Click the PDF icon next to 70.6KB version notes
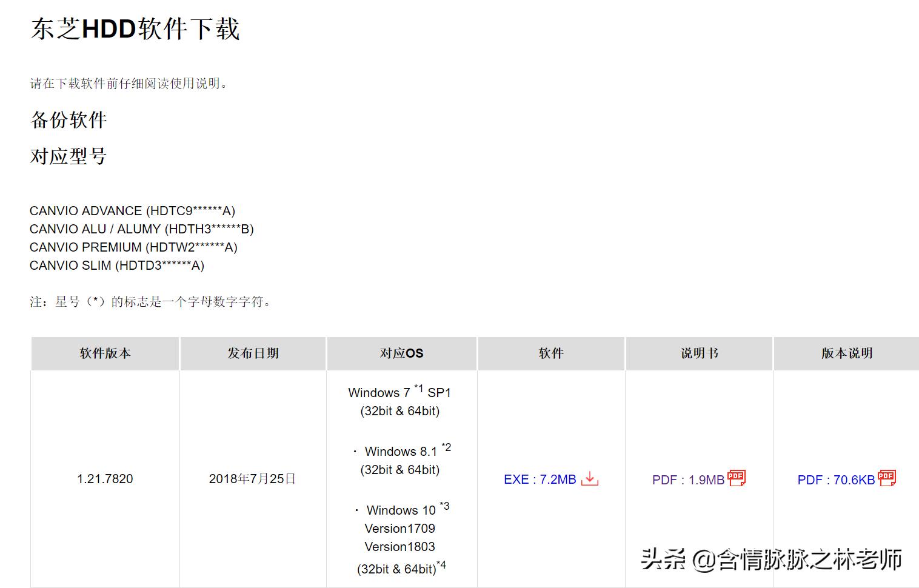 (x=886, y=478)
